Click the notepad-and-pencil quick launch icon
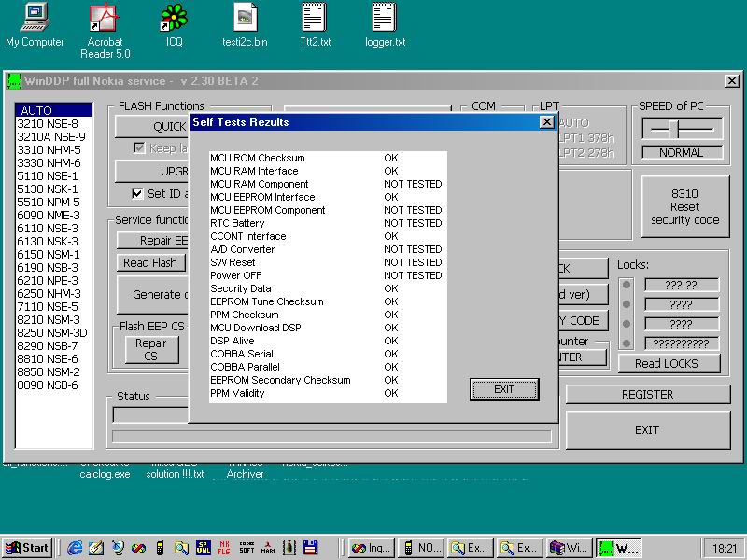This screenshot has width=747, height=560. coord(96,548)
